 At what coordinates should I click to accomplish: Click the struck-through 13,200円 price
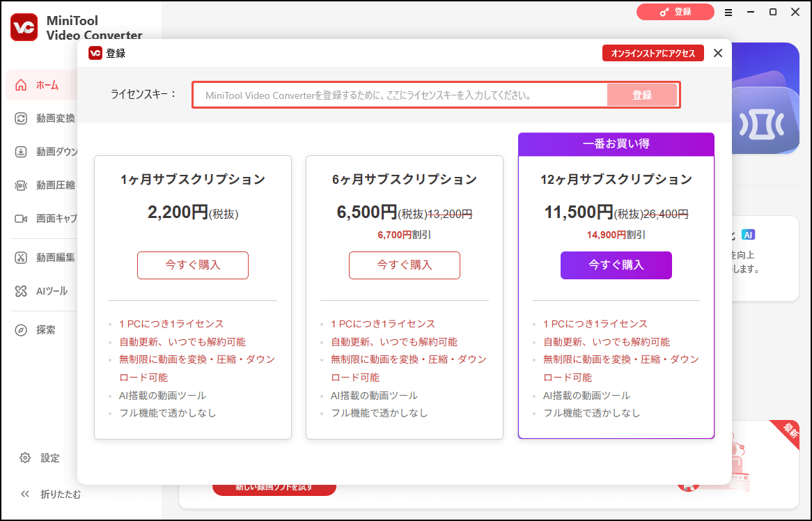coord(449,214)
